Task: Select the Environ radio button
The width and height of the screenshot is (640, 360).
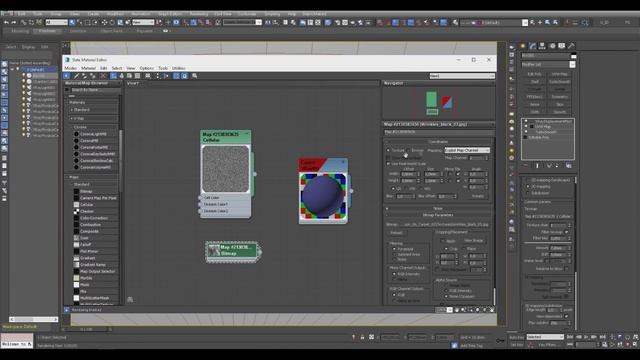Action: [409, 150]
